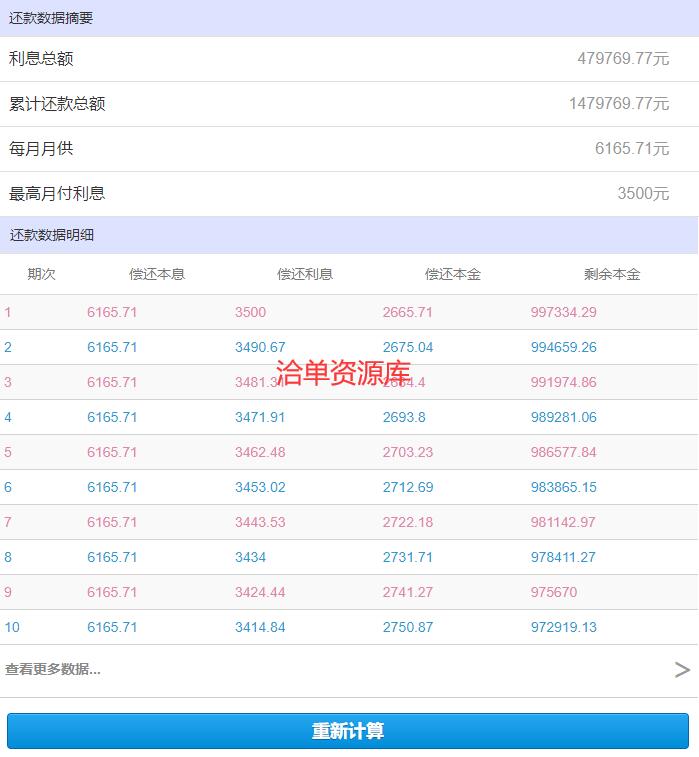Viewport: 699px width, 757px height.
Task: Select principal 2703.23 in period 5
Action: [407, 452]
